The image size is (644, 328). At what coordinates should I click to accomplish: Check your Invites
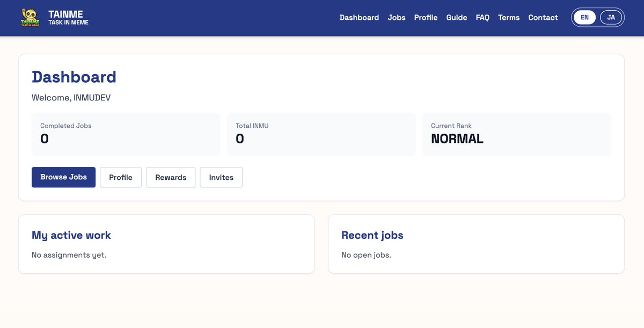(221, 177)
